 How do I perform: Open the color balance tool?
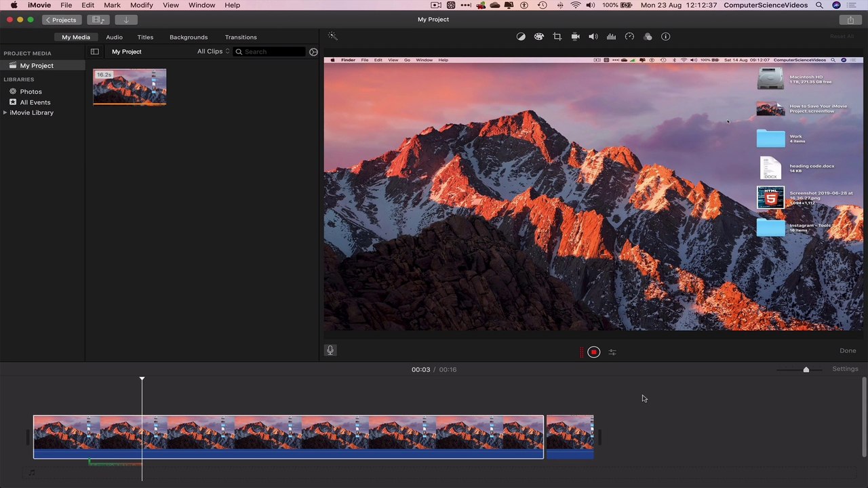521,37
